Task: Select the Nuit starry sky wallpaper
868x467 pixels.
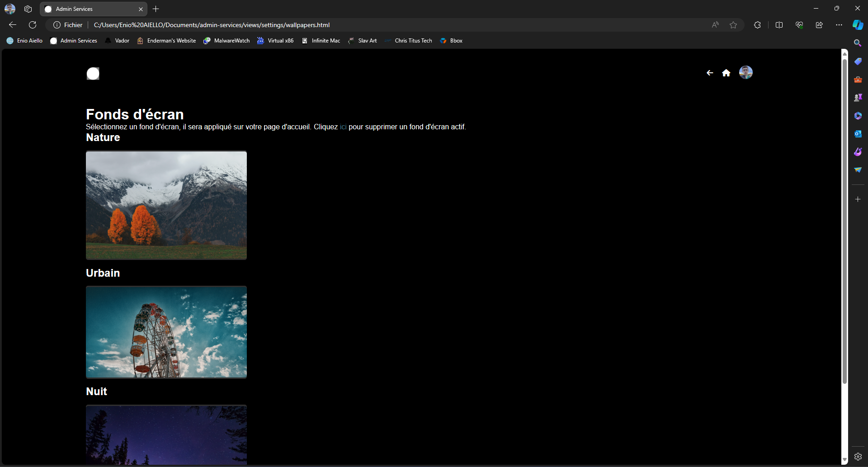Action: tap(166, 435)
